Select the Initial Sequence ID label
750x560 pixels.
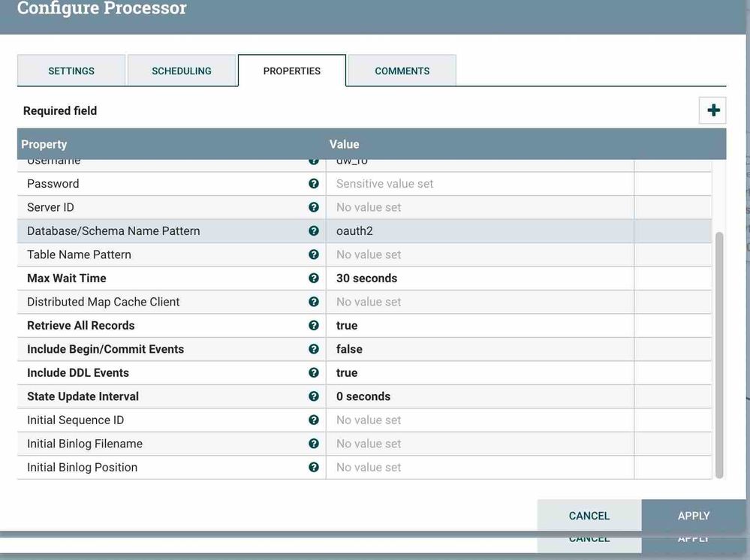click(76, 420)
